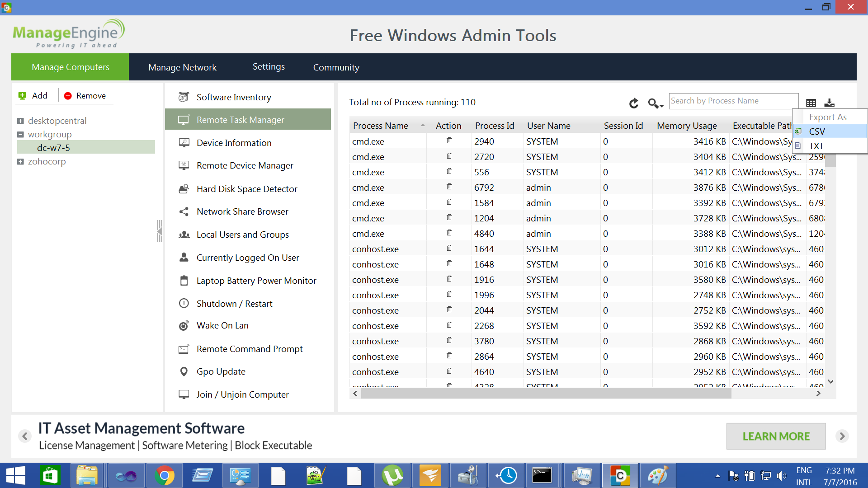Collapse the computer tree panel splitter
Image resolution: width=868 pixels, height=488 pixels.
click(x=160, y=231)
